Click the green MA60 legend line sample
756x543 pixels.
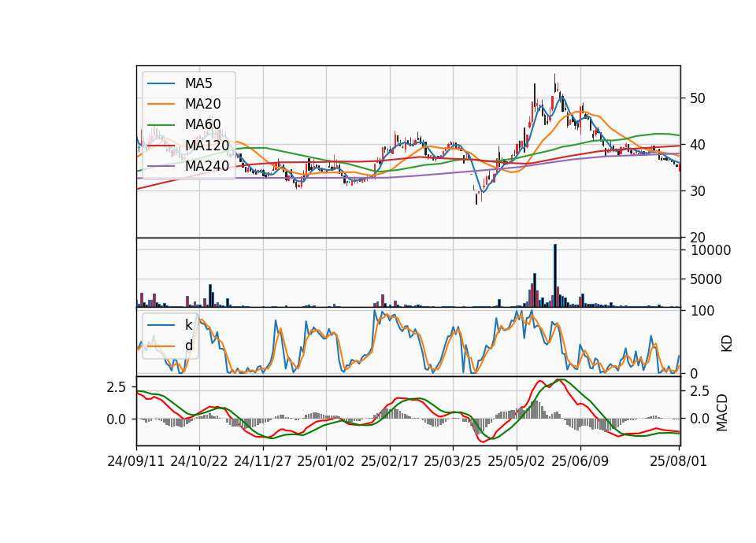pos(161,125)
